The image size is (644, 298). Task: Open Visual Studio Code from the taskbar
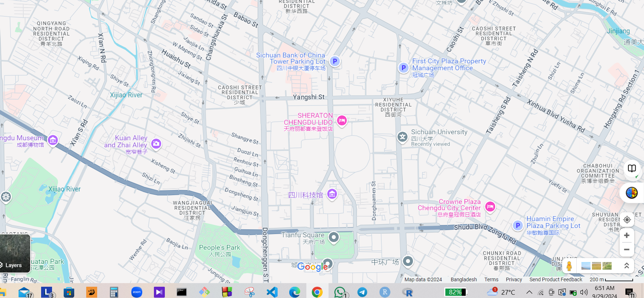(x=272, y=292)
